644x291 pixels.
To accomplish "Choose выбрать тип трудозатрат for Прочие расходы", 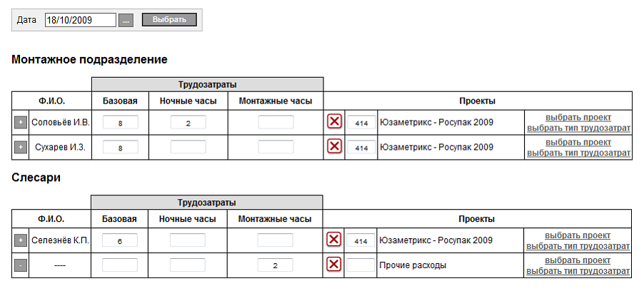I will click(578, 271).
